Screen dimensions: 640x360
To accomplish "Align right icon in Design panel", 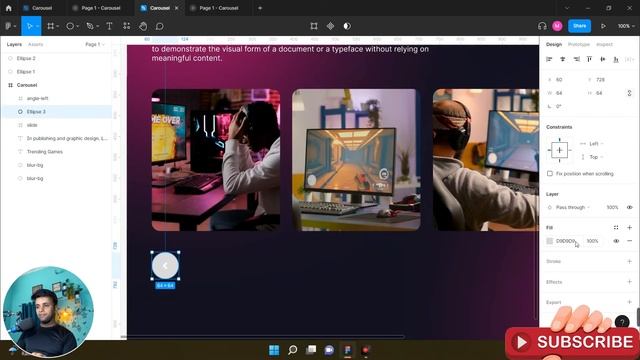I will pos(576,59).
